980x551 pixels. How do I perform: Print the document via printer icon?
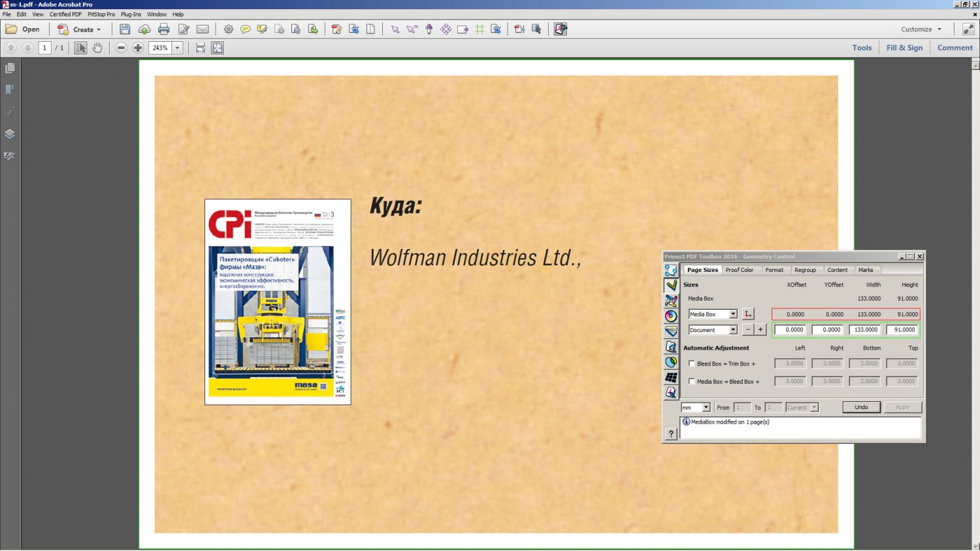[x=164, y=29]
